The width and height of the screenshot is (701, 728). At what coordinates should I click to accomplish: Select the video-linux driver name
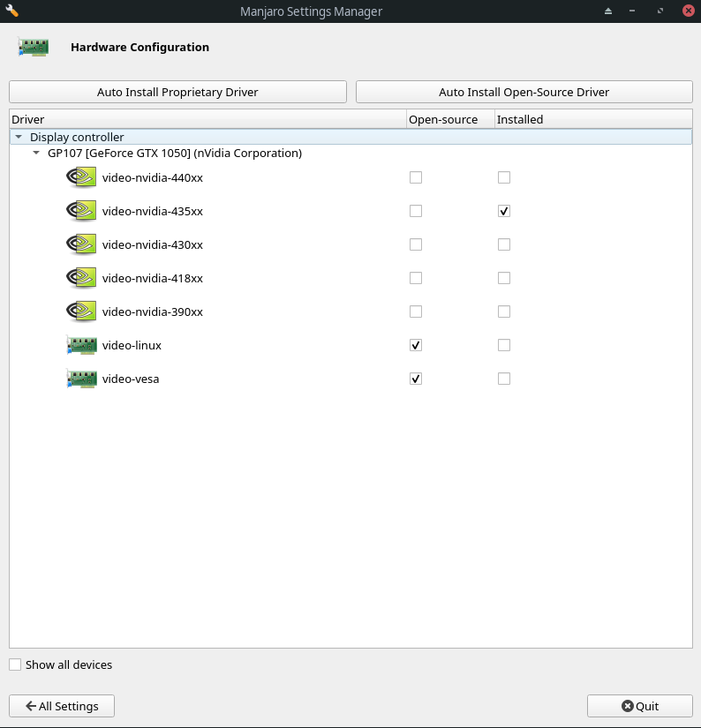[x=132, y=345]
